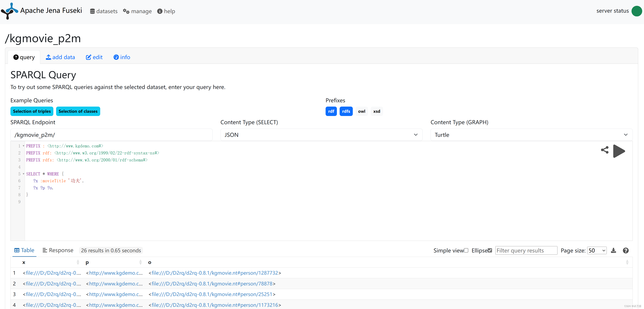Expand Content Type (SELECT) JSON dropdown
644x309 pixels.
pyautogui.click(x=321, y=135)
